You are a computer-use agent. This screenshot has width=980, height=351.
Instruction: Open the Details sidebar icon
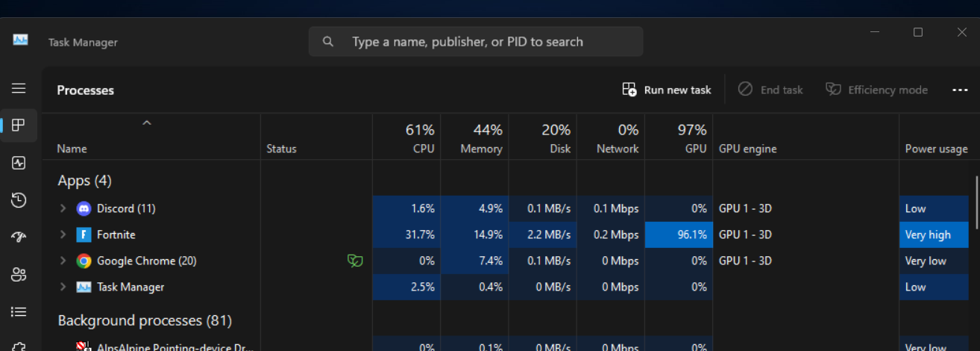point(19,311)
